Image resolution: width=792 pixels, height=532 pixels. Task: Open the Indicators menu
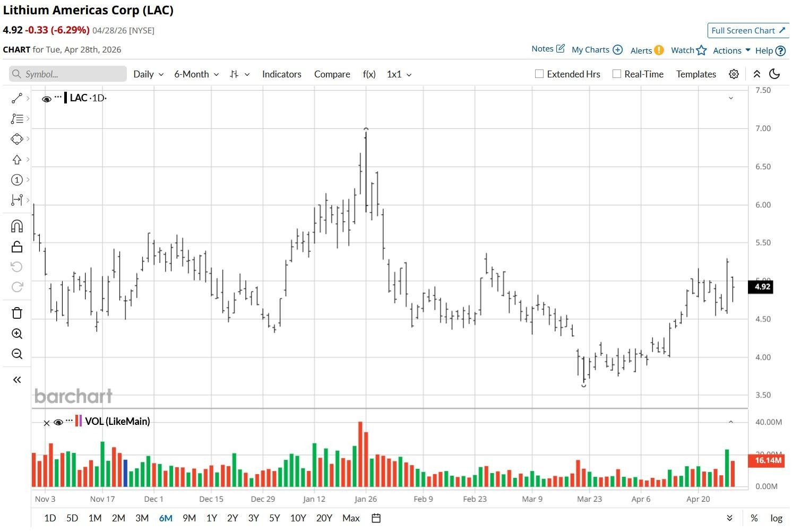pos(281,74)
